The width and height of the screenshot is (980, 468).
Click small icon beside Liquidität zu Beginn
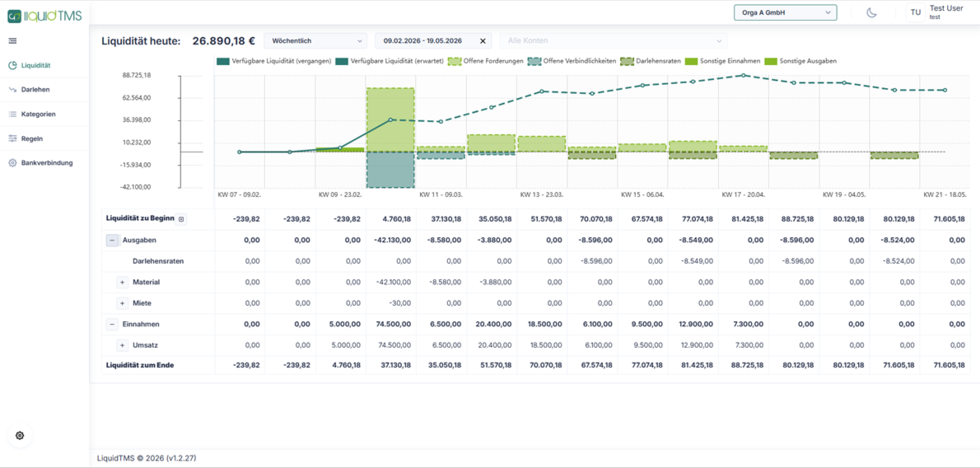coord(181,219)
